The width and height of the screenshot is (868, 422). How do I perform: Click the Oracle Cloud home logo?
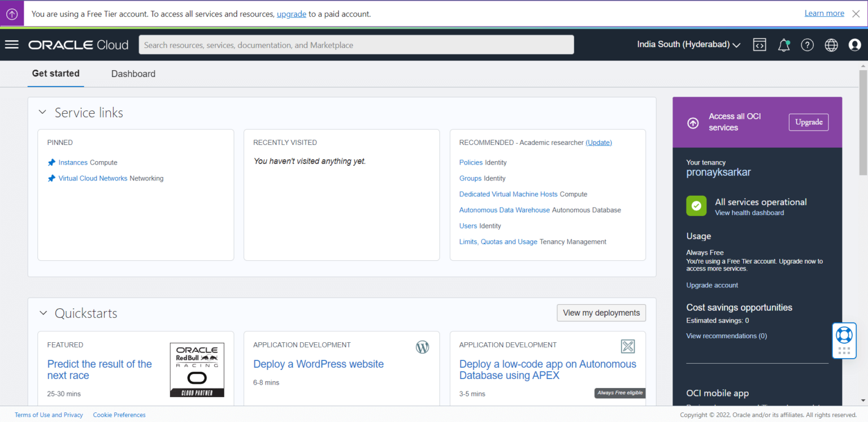coord(78,45)
